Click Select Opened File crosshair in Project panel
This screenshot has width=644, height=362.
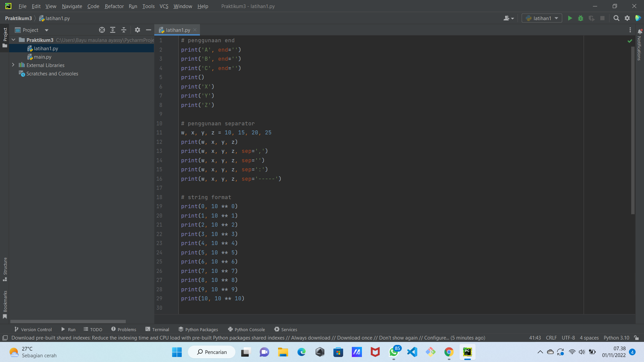click(102, 30)
